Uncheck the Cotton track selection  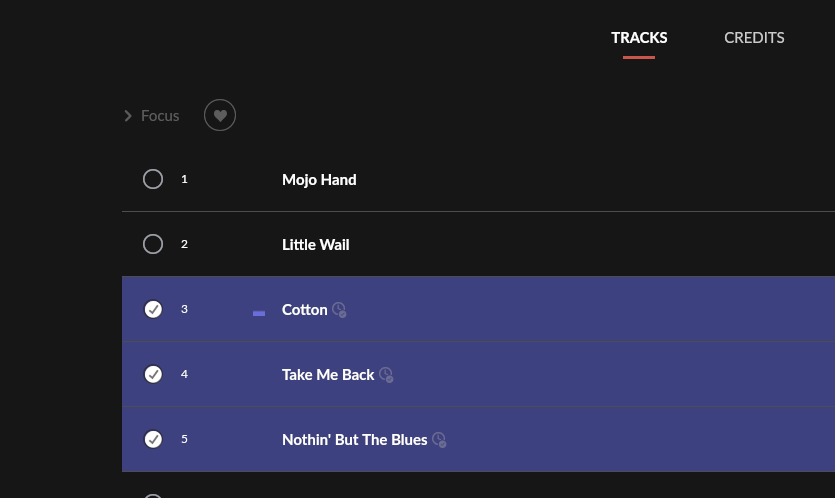153,309
